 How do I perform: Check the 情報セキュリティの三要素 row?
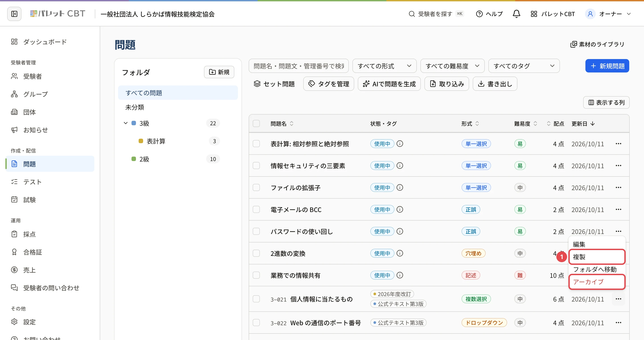pos(256,166)
